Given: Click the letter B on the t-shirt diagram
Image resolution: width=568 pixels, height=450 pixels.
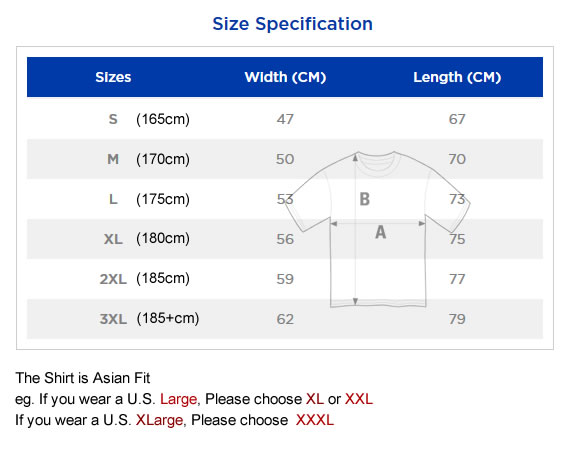Looking at the screenshot, I should coord(364,199).
